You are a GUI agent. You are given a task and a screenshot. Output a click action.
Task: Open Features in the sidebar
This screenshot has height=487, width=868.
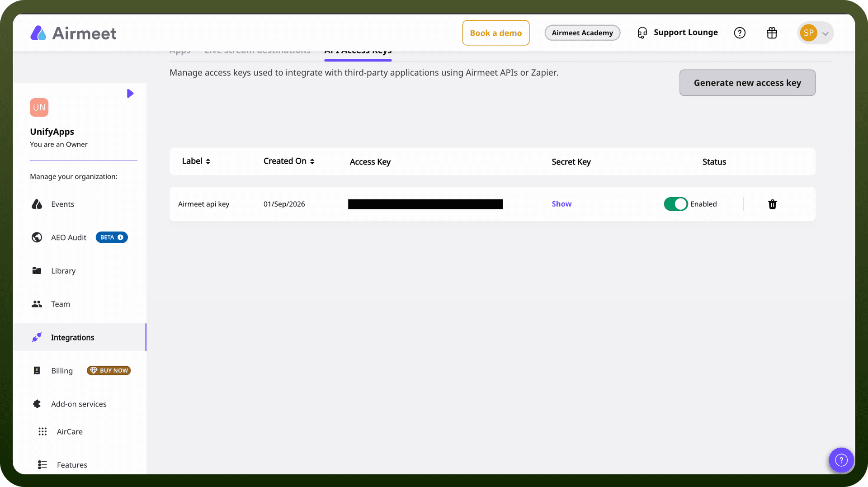[x=72, y=465]
